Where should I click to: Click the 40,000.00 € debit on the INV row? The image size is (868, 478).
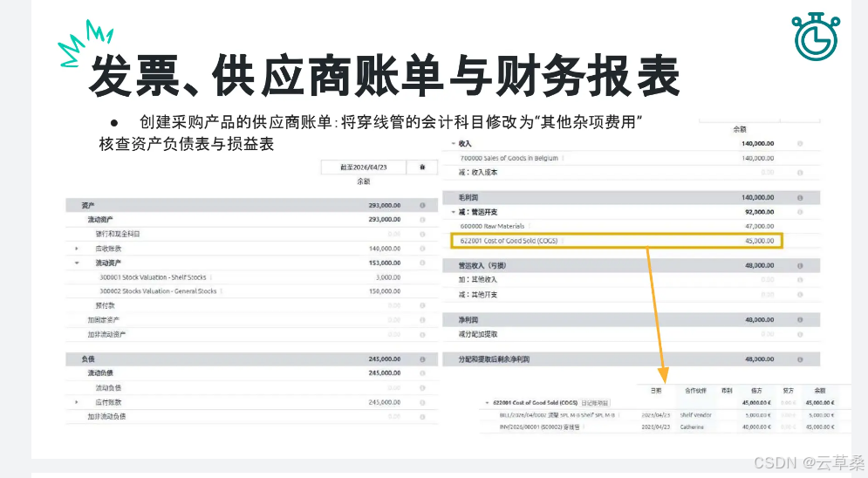tap(756, 427)
